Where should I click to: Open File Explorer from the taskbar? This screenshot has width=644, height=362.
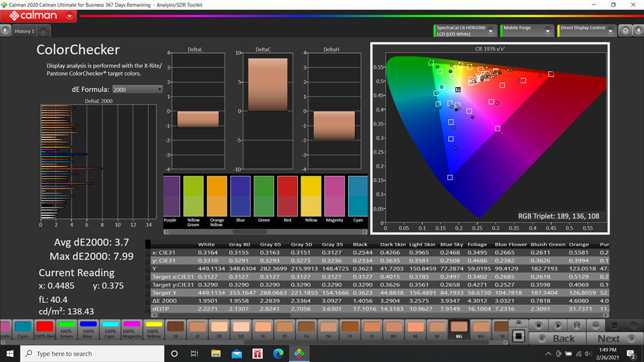(215, 354)
